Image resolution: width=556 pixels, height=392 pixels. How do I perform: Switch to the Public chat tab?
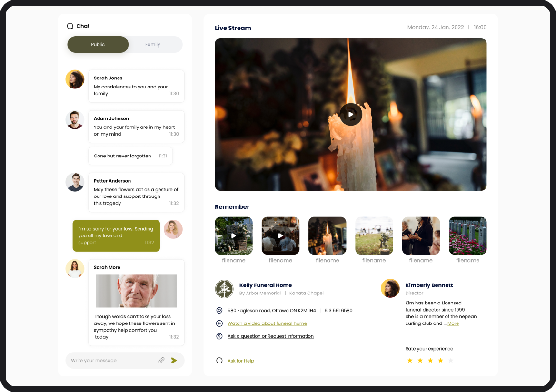coord(98,44)
